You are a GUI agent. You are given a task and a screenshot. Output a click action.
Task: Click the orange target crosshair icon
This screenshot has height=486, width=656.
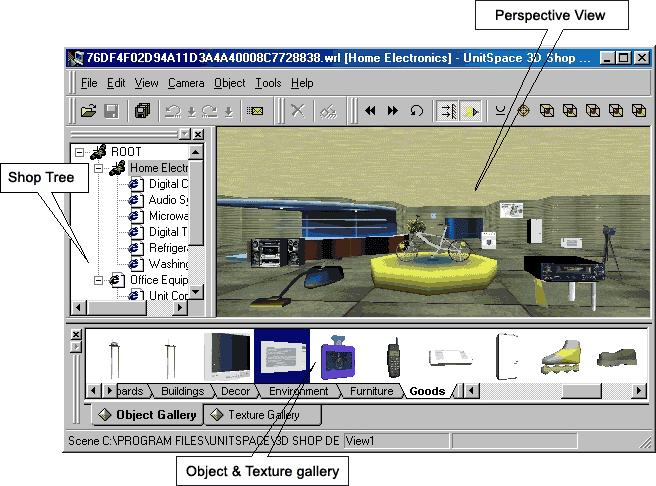[x=523, y=111]
